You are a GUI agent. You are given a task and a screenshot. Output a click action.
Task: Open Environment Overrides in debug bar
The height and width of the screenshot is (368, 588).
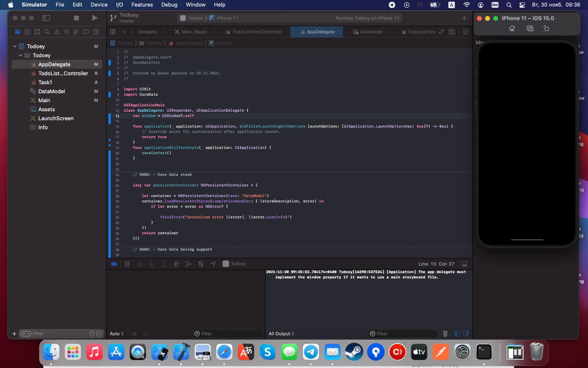tap(201, 264)
